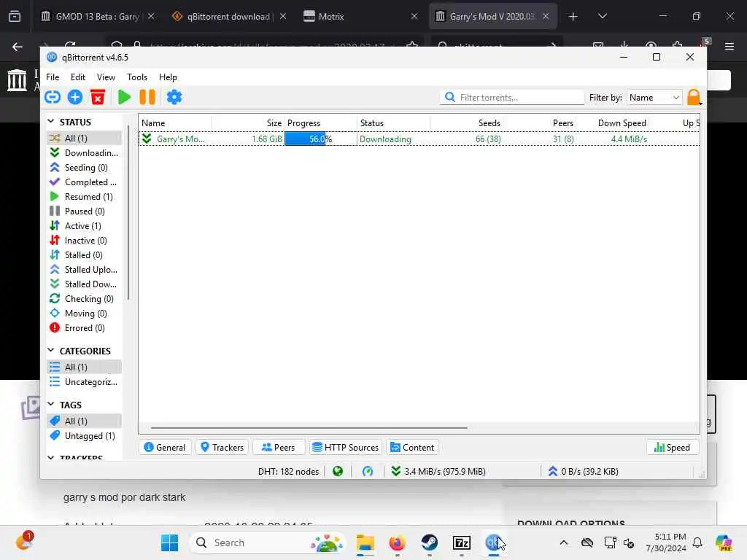Select Uncategorized category filter
Screen dimensions: 747x560
tap(84, 382)
